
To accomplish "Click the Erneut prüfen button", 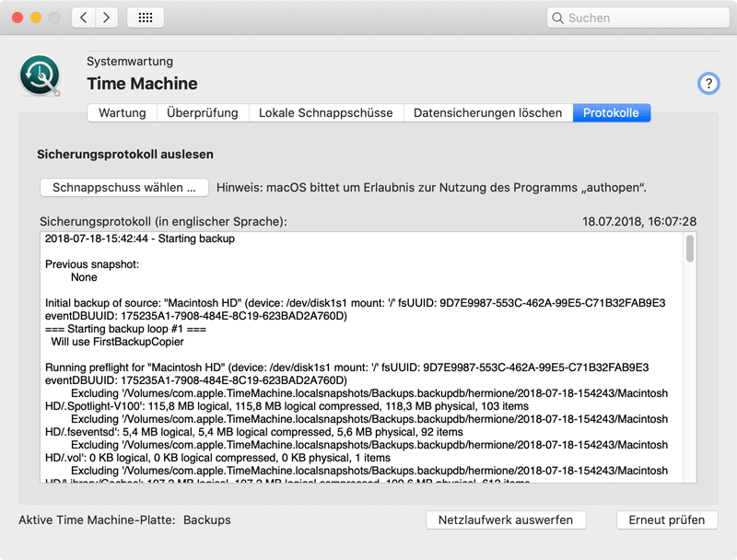I will 667,520.
